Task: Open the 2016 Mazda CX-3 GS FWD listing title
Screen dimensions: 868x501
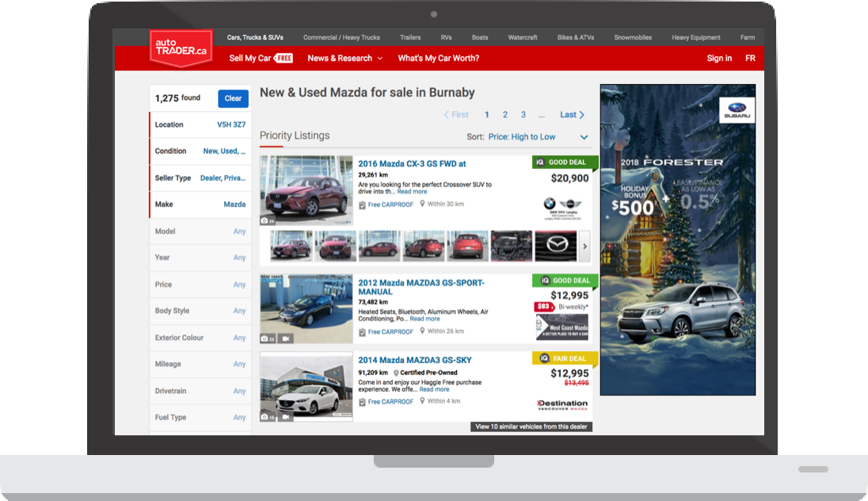Action: (412, 164)
